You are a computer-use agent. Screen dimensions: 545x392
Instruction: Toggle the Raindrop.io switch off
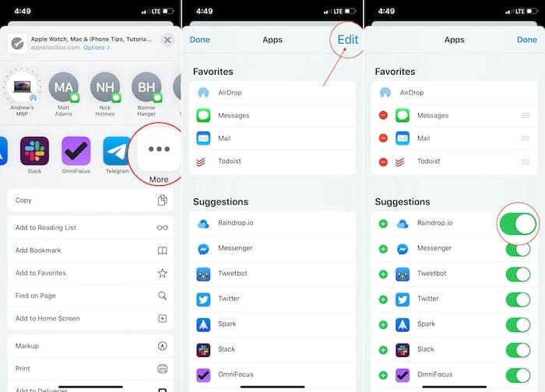point(518,224)
